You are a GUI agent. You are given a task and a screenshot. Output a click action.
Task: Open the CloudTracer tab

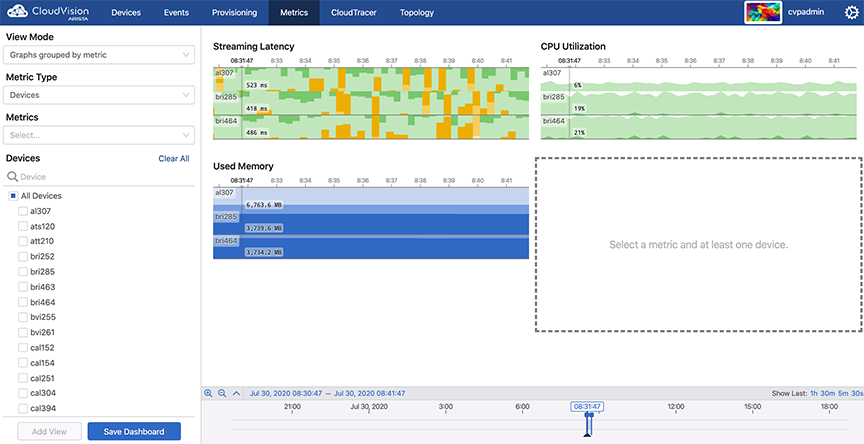[x=354, y=12]
